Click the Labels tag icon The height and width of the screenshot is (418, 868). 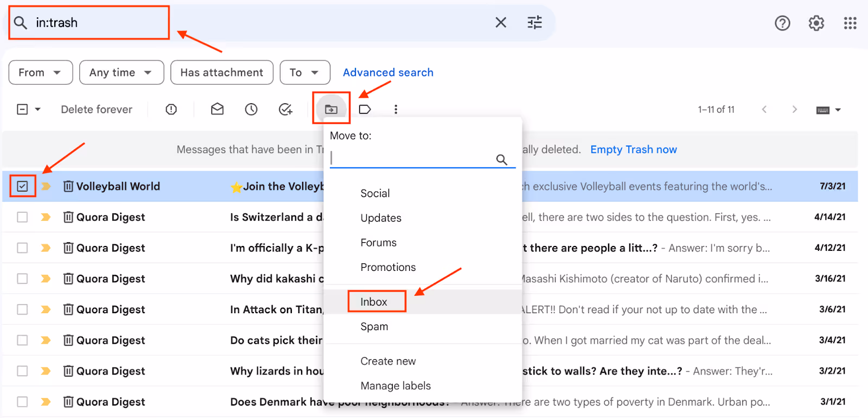[365, 109]
